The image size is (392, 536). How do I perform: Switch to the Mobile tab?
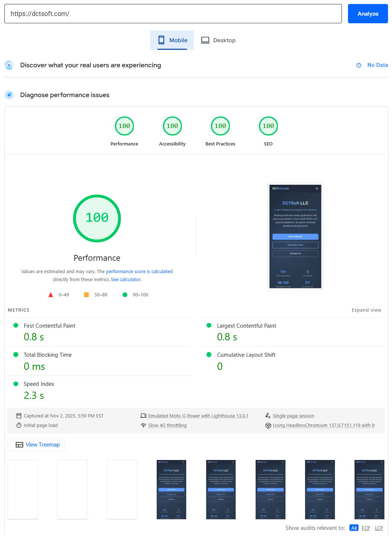tap(172, 40)
